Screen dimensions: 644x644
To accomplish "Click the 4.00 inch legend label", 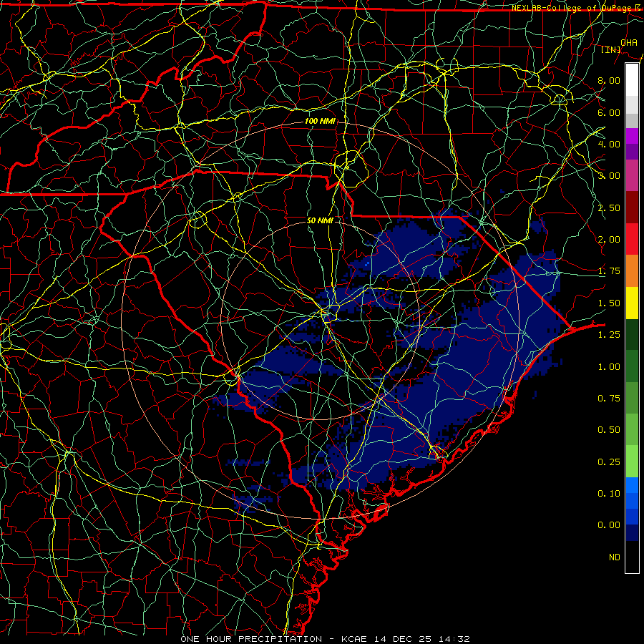I will point(609,144).
